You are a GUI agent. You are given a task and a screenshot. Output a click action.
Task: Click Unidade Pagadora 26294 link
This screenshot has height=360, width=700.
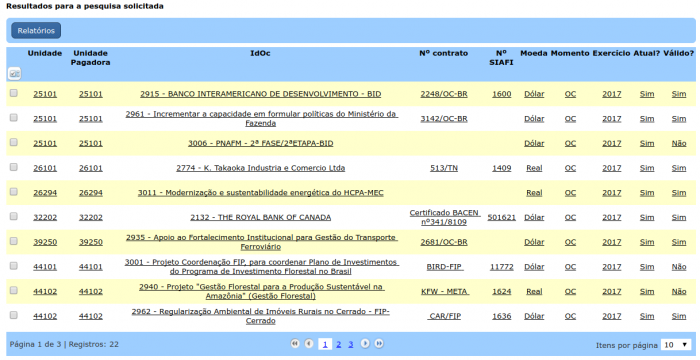[91, 193]
